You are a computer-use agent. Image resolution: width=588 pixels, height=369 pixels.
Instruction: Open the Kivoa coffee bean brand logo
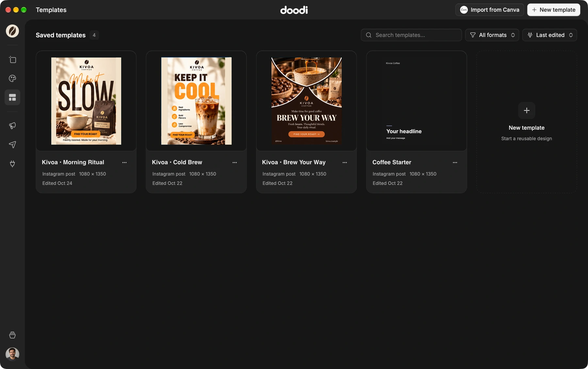(12, 31)
